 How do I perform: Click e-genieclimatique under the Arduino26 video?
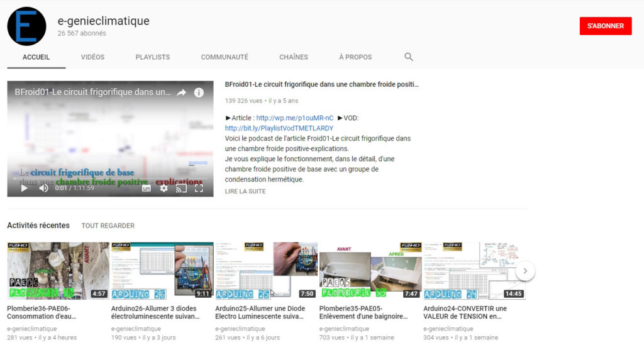[x=136, y=329]
